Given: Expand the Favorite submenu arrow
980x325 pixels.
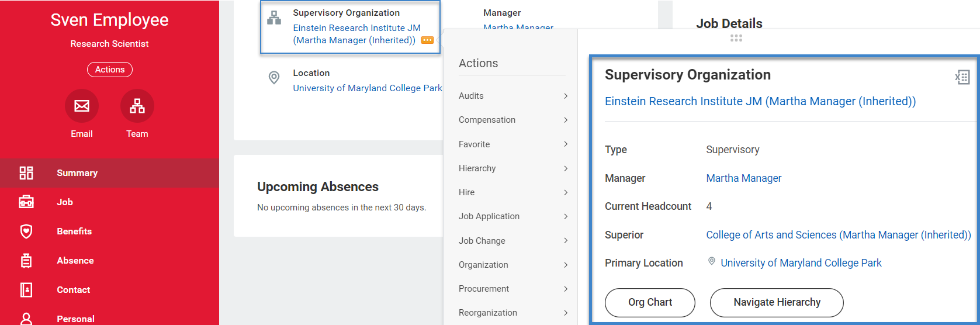Looking at the screenshot, I should 566,144.
